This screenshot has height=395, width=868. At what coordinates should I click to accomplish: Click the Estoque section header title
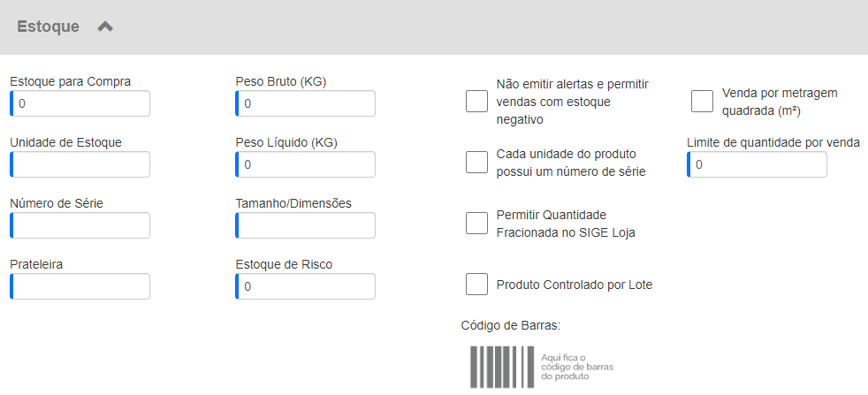pos(48,27)
